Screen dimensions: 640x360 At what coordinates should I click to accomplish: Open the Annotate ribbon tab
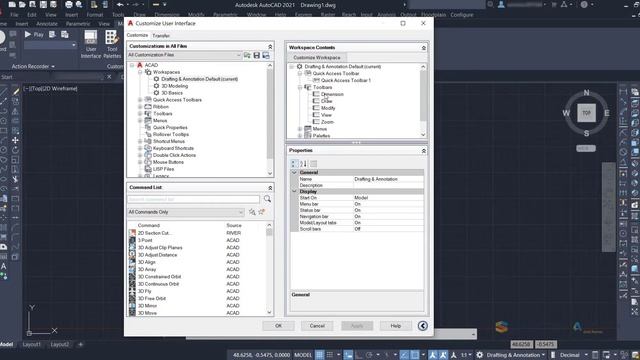pos(47,24)
